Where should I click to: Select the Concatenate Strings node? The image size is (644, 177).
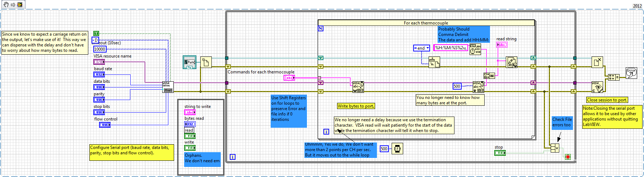489,76
